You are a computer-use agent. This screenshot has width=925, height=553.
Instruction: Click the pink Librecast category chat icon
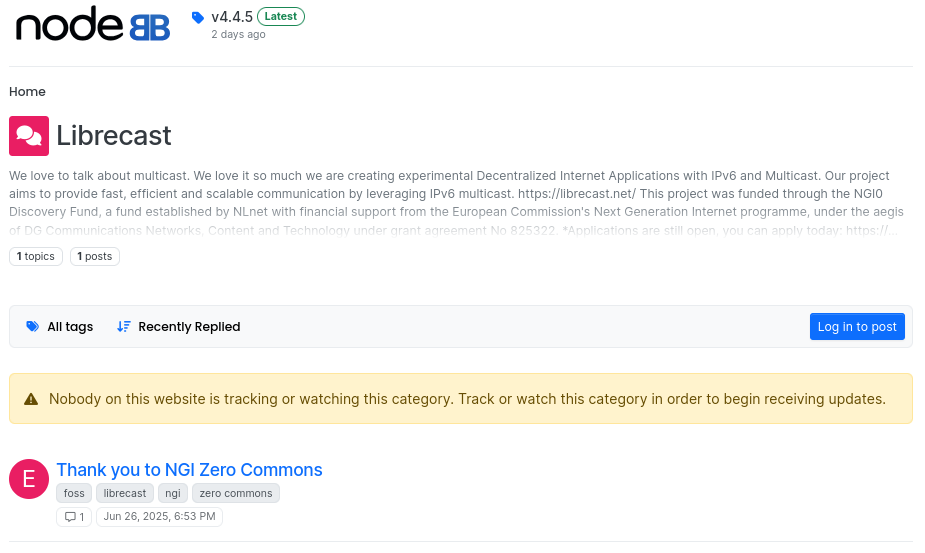pyautogui.click(x=29, y=136)
